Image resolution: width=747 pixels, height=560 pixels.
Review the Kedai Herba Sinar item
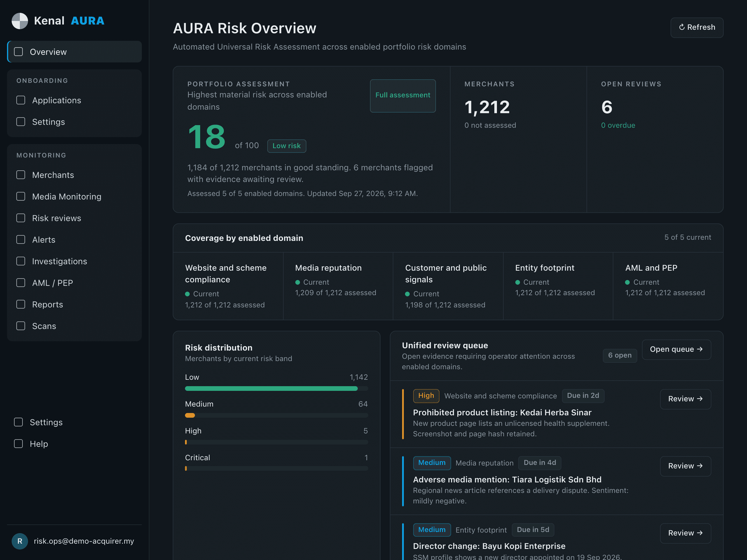click(x=685, y=399)
